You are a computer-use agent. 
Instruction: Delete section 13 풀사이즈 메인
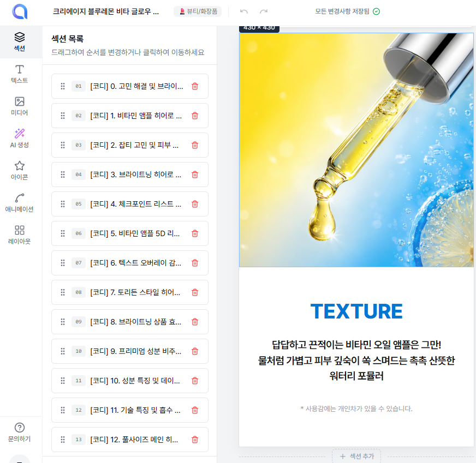[195, 440]
